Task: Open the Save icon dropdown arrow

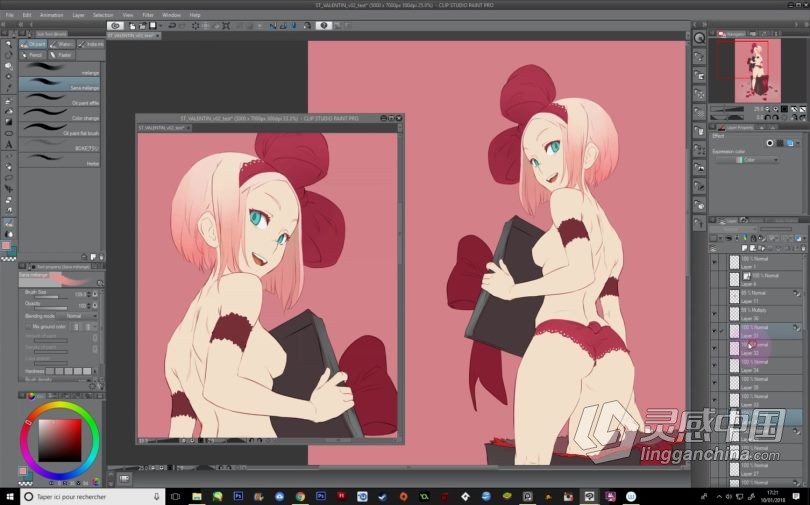Action: click(159, 25)
